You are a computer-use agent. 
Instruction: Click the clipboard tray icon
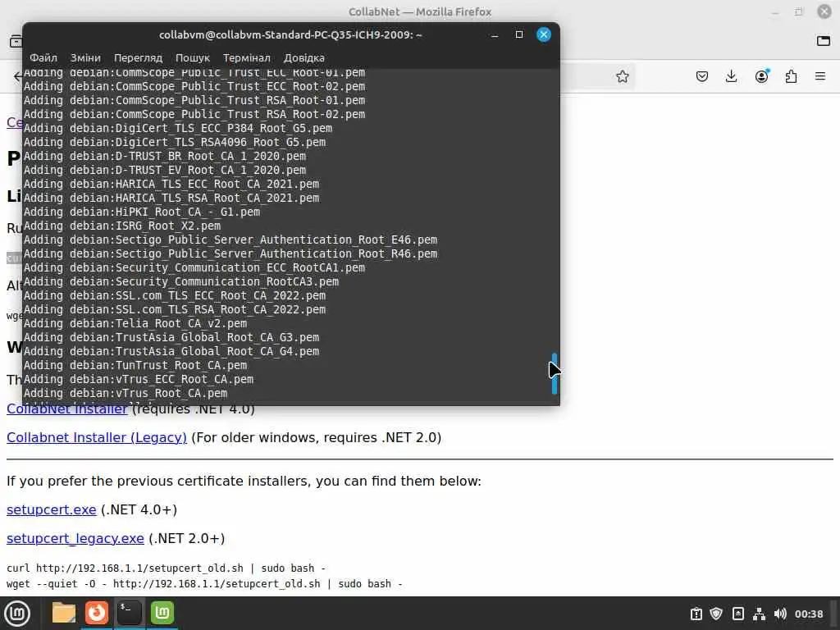coord(696,614)
